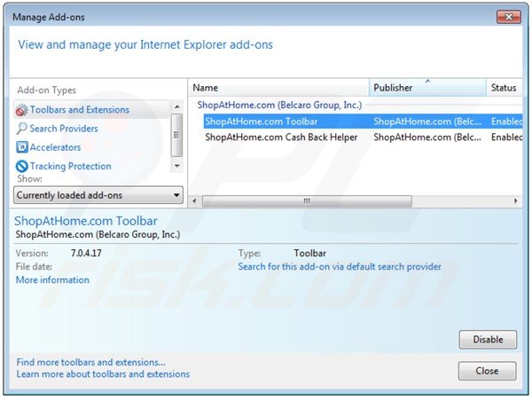532x400 pixels.
Task: Sort the list by Name column header
Action: [278, 88]
